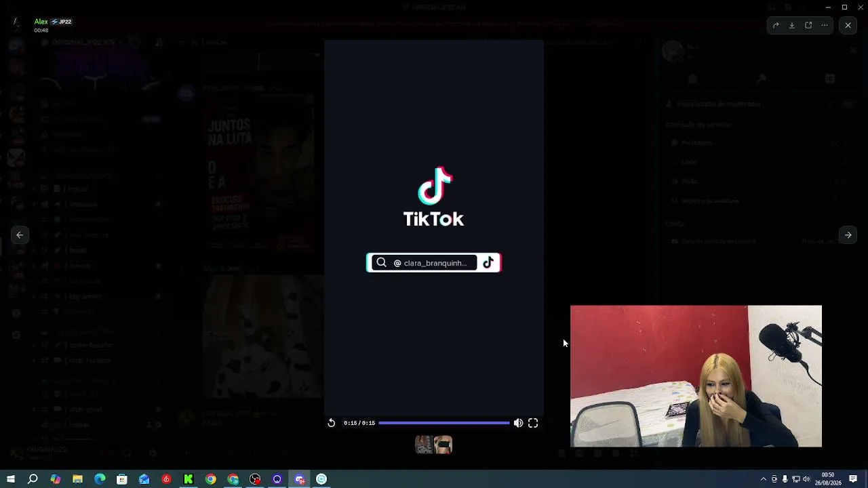Close the media viewer overlay
This screenshot has width=868, height=488.
pos(848,25)
